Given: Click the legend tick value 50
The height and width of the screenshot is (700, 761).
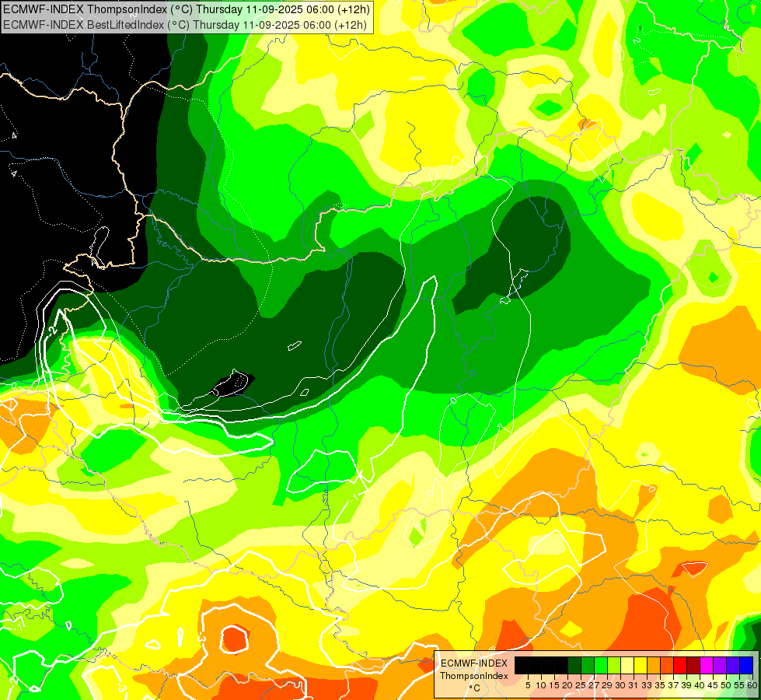Looking at the screenshot, I should click(x=727, y=685).
